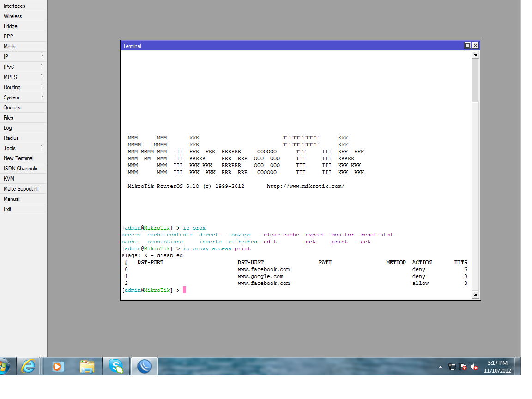Screen dimensions: 532x399
Task: Open the Action Center flag icon
Action: (x=463, y=367)
